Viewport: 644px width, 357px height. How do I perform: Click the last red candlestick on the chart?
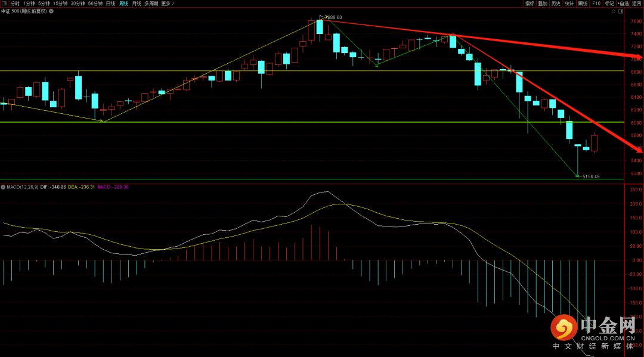(595, 143)
